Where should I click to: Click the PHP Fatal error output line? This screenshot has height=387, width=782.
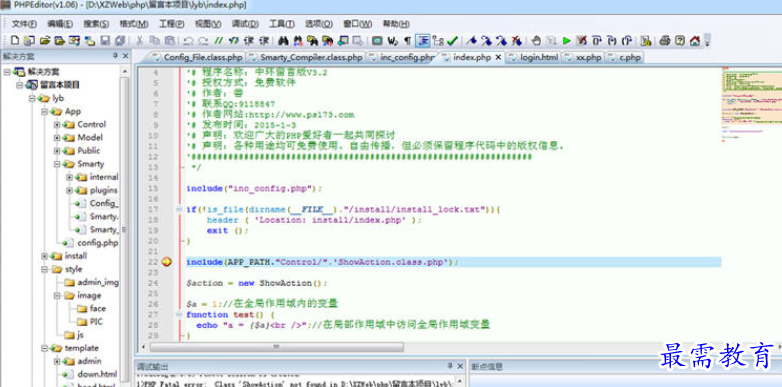pyautogui.click(x=296, y=384)
